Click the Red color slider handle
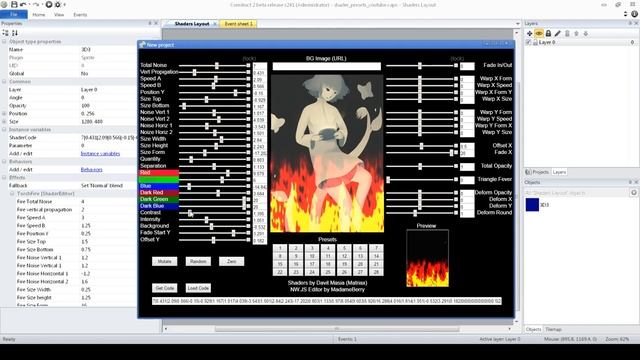This screenshot has height=360, width=640. tap(228, 173)
